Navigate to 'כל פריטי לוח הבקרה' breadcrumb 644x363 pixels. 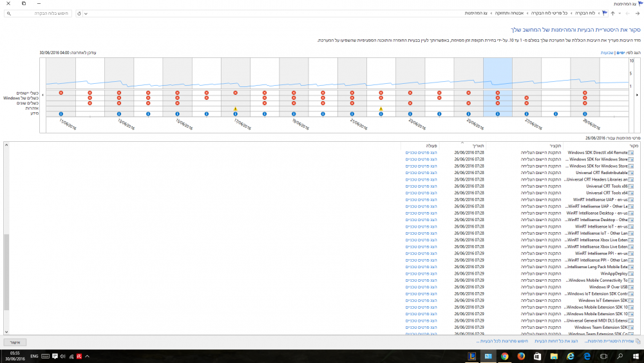point(549,14)
